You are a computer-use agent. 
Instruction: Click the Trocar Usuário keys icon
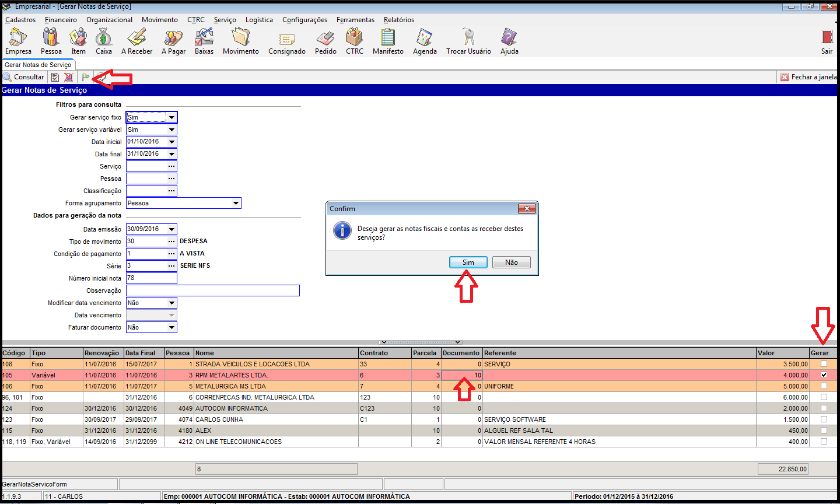click(468, 38)
